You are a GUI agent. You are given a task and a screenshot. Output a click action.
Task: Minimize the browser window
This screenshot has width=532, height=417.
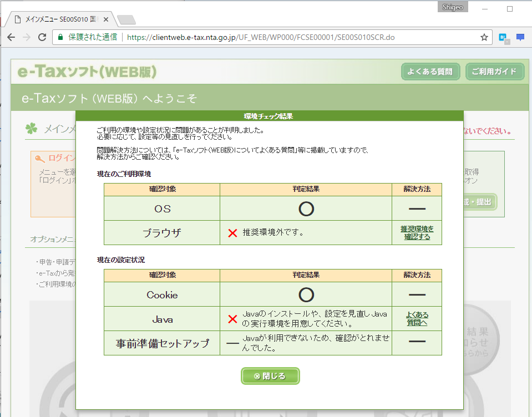click(484, 9)
